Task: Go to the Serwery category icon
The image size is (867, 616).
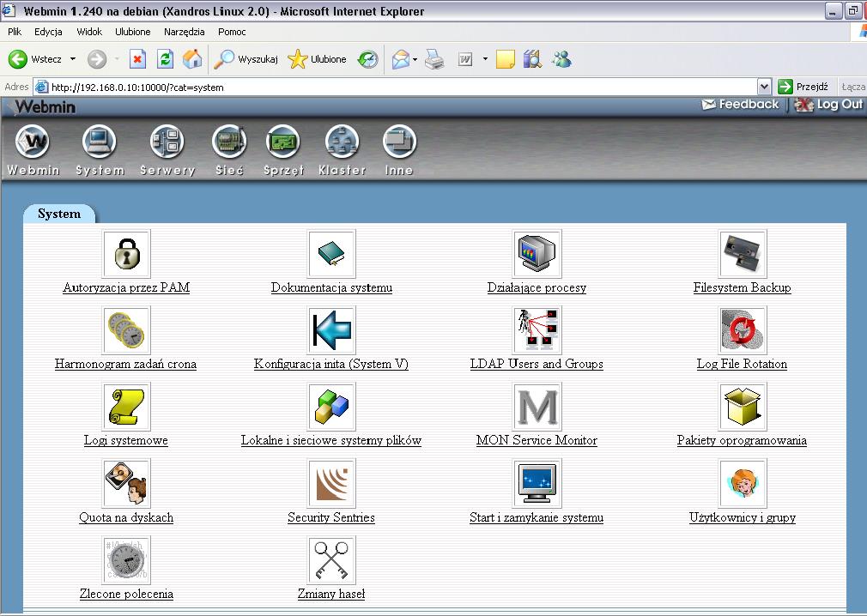Action: 167,142
